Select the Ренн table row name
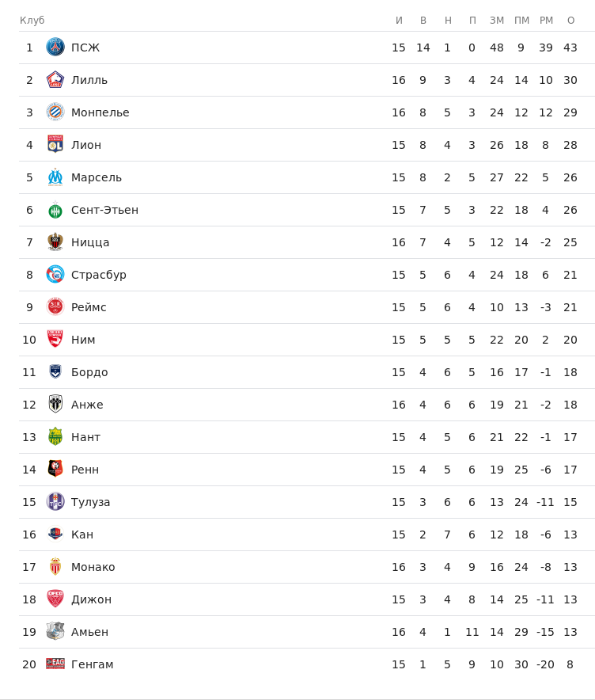Image resolution: width=595 pixels, height=700 pixels. click(85, 470)
